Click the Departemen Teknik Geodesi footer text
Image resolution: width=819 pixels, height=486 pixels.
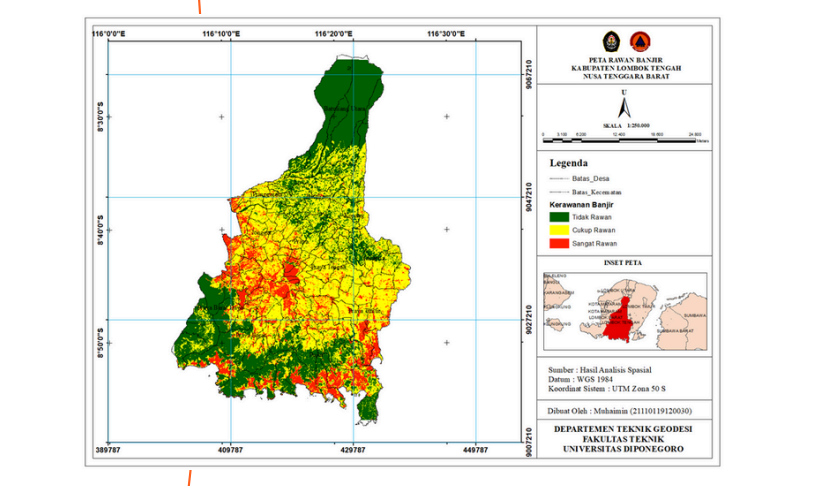(x=624, y=428)
